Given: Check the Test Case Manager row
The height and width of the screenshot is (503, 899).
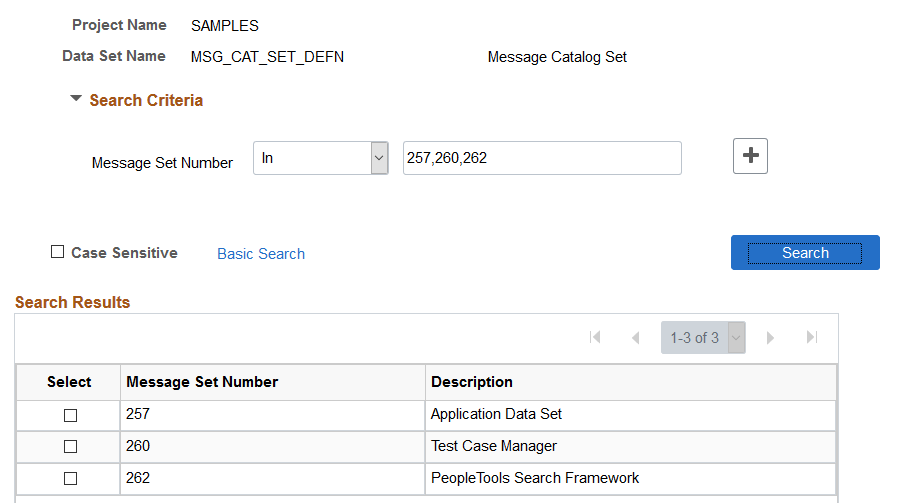Looking at the screenshot, I should tap(71, 446).
